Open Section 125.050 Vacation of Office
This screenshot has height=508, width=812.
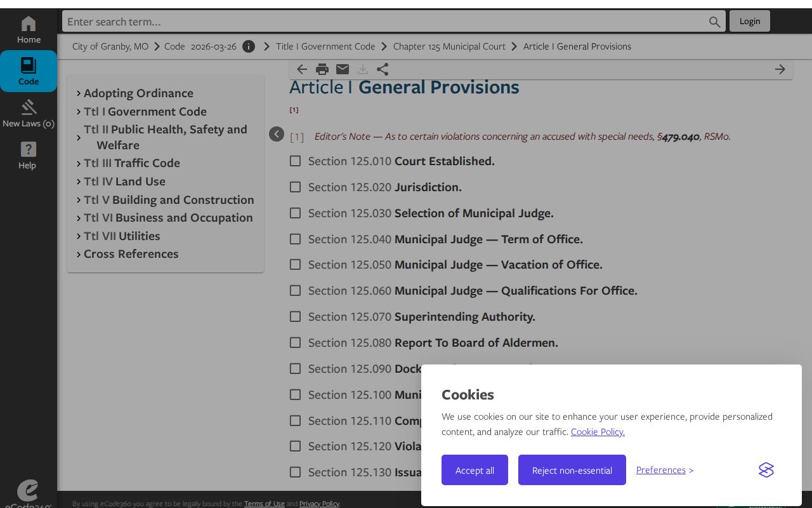click(x=455, y=265)
